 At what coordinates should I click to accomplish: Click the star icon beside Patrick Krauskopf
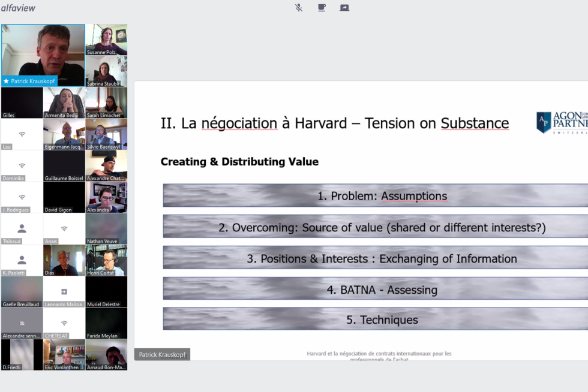(6, 81)
